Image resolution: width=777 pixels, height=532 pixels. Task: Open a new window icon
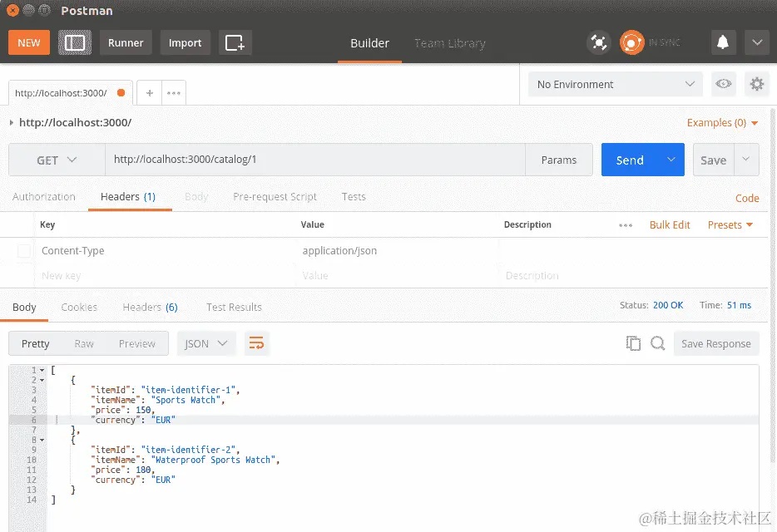[x=235, y=42]
